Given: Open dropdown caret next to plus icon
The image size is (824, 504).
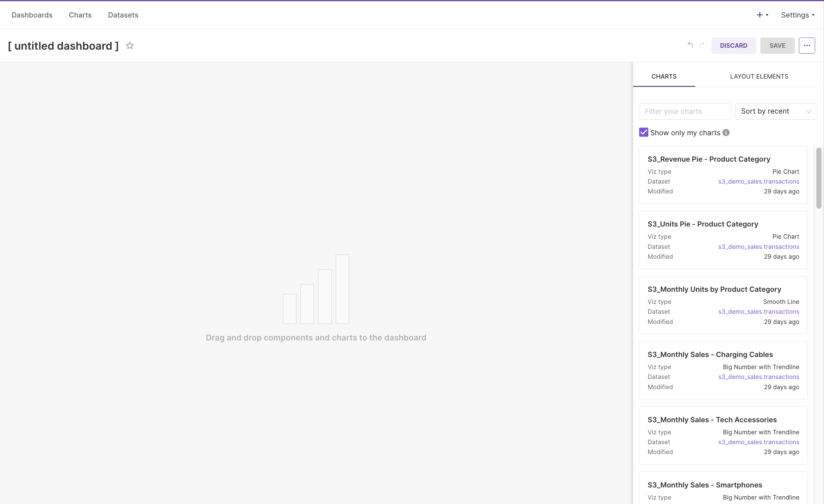Looking at the screenshot, I should coord(767,15).
